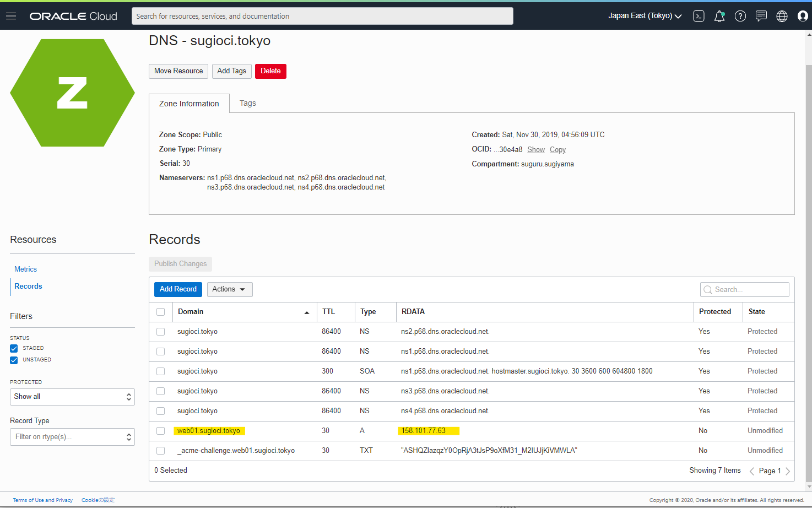Open Terms of Use and Privacy link
812x508 pixels.
coord(43,500)
